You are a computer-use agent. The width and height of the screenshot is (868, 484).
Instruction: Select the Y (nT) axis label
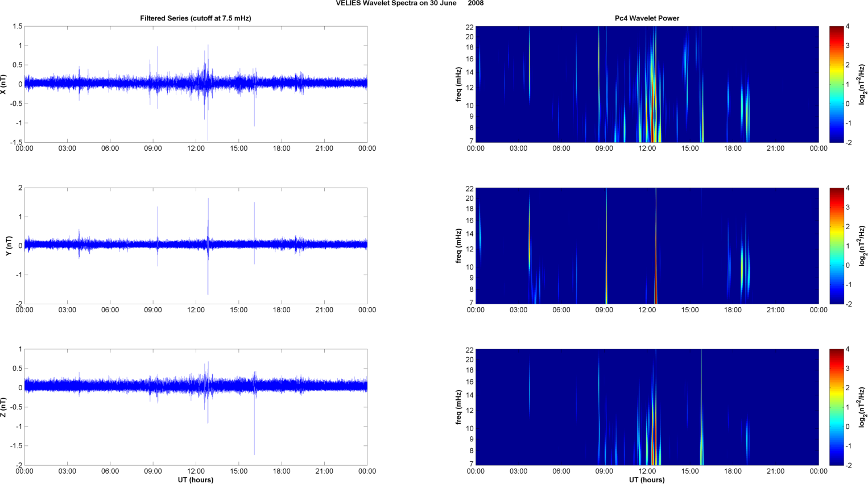(x=9, y=246)
